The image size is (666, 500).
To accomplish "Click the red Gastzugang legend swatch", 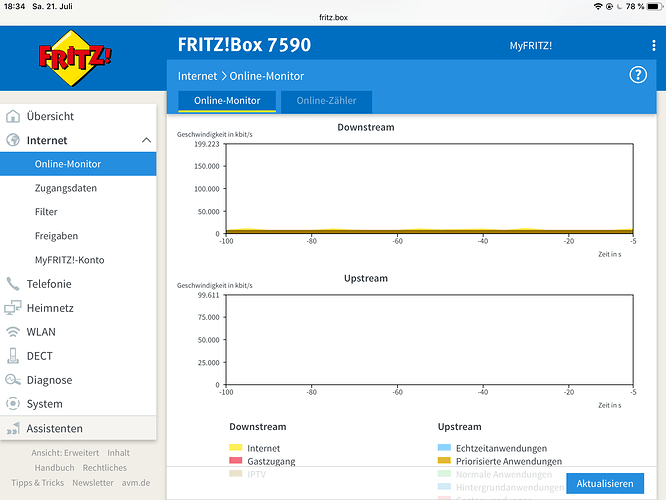I will click(x=236, y=460).
